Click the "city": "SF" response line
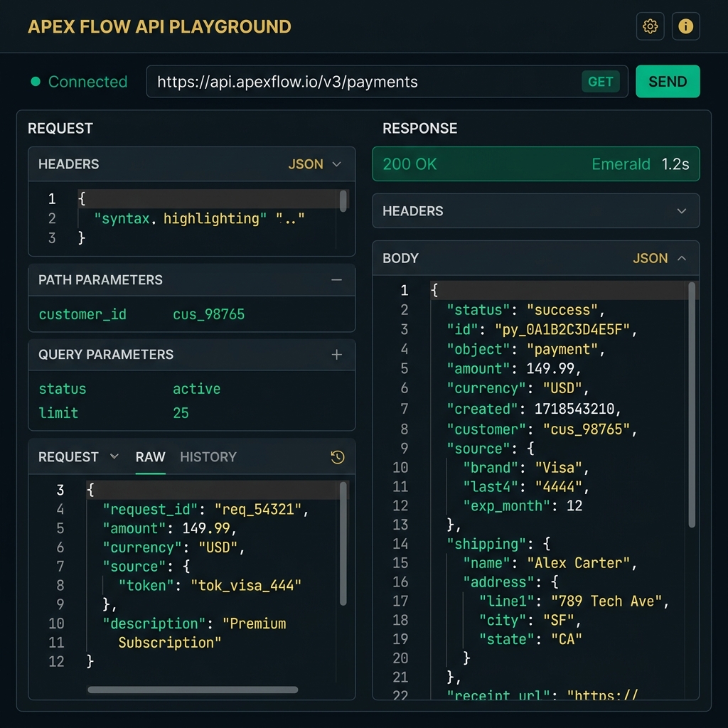This screenshot has width=728, height=728. [530, 620]
